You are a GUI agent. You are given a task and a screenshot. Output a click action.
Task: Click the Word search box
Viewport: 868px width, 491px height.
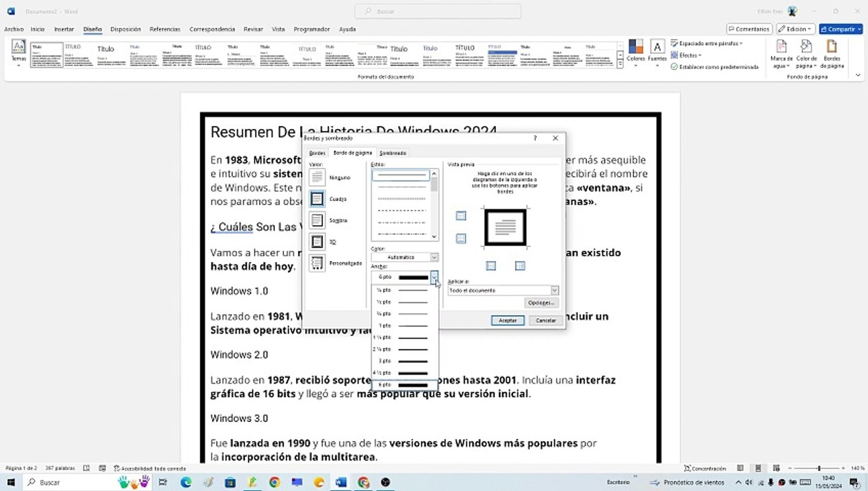coord(437,11)
